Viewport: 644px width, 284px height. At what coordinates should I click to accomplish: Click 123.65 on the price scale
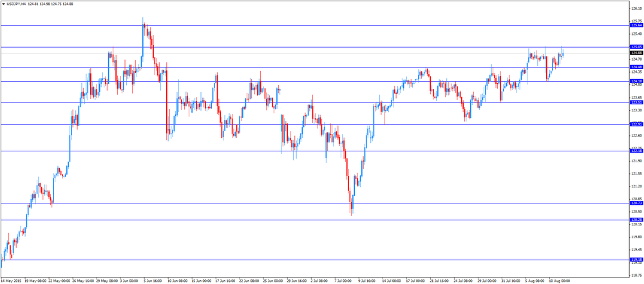[x=637, y=97]
